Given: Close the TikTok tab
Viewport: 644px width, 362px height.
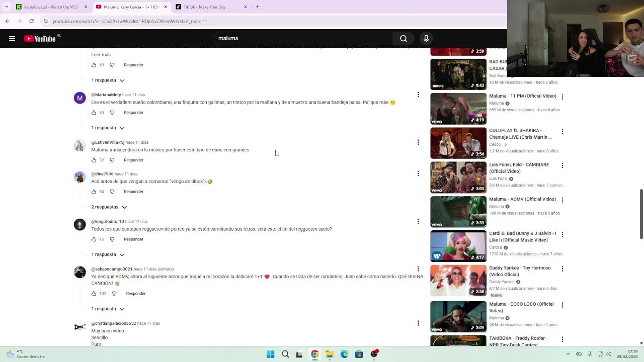Looking at the screenshot, I should (245, 7).
